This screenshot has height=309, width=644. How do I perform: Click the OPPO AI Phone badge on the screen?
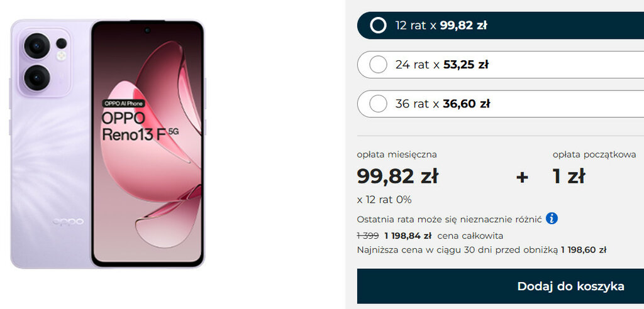pyautogui.click(x=124, y=102)
